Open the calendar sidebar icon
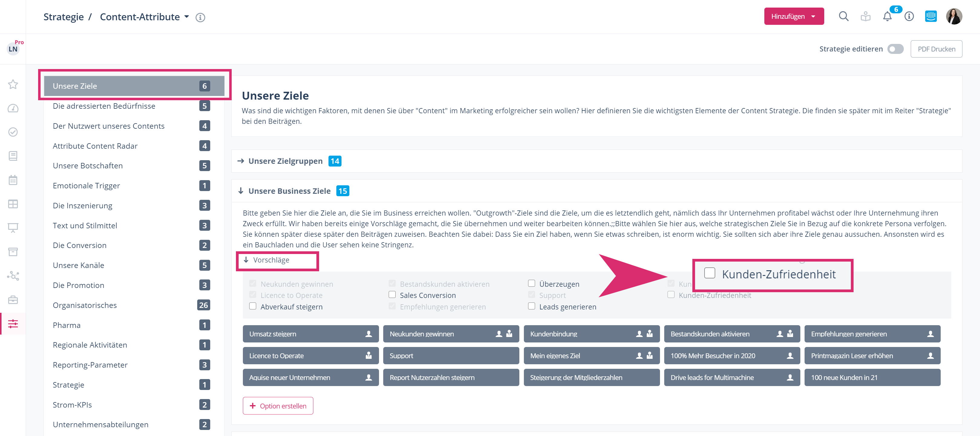Screen dimensions: 980x436 point(13,180)
